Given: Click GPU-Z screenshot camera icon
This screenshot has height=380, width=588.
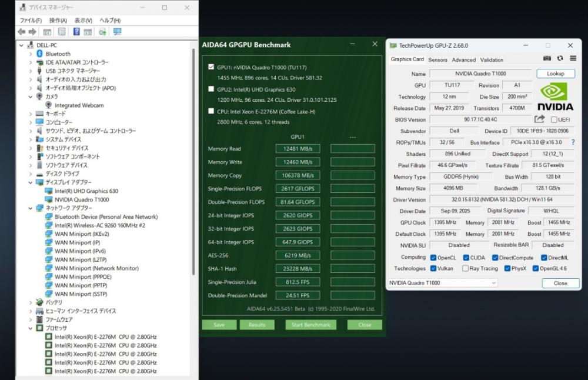Looking at the screenshot, I should click(547, 59).
